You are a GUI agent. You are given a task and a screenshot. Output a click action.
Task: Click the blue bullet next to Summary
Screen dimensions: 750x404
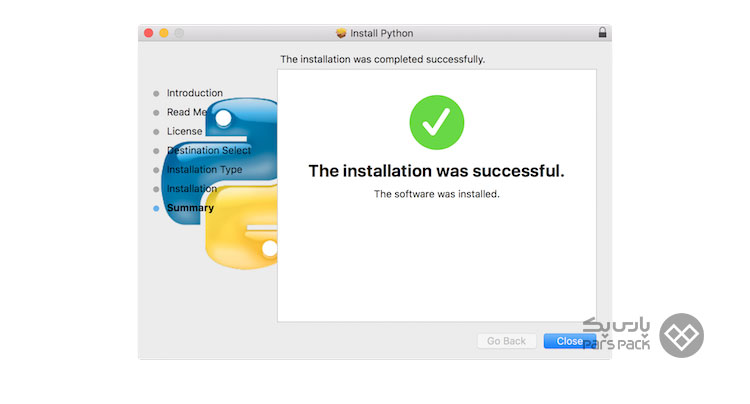tap(156, 209)
